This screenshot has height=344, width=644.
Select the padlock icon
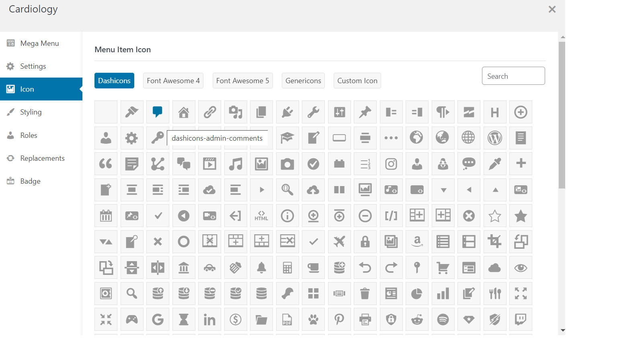coord(365,242)
